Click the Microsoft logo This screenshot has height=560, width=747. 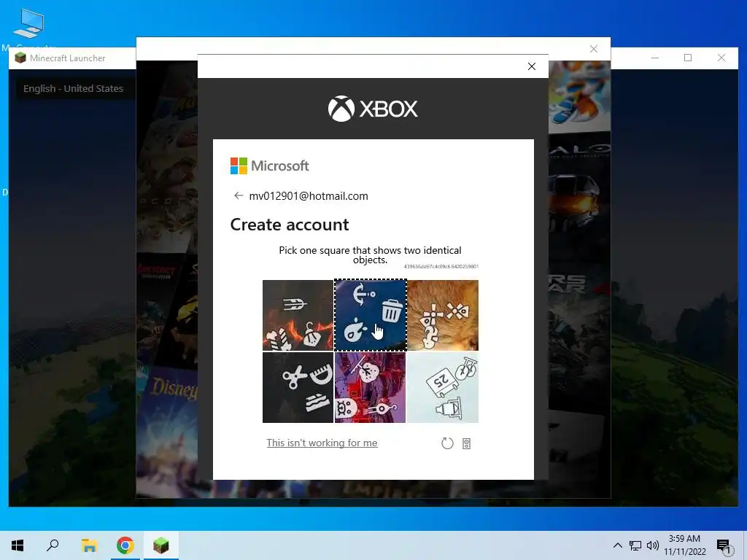tap(270, 166)
